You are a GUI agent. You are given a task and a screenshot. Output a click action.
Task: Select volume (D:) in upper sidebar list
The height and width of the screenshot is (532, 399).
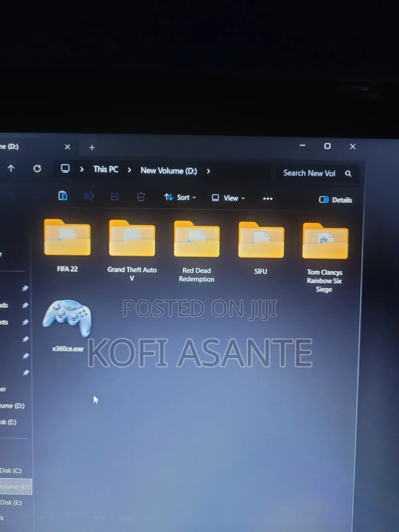coord(12,406)
